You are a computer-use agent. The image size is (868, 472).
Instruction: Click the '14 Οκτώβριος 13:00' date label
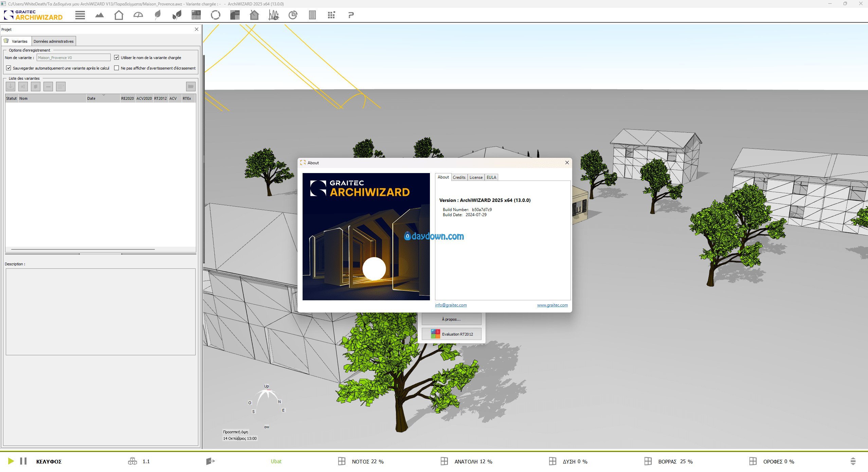click(240, 438)
